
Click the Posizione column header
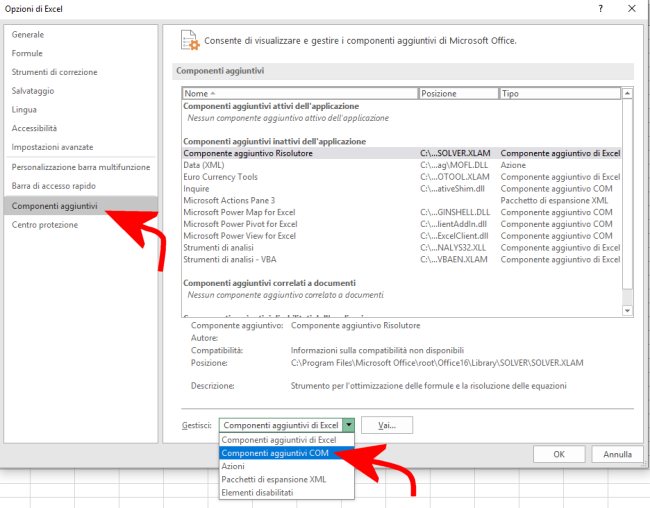point(458,93)
